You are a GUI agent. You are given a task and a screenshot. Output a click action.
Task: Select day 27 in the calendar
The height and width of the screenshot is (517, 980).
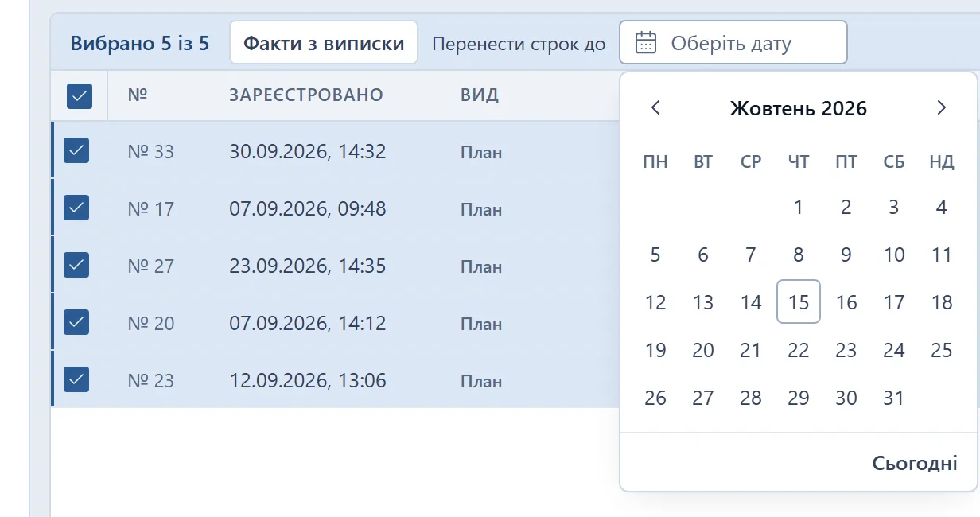(x=703, y=398)
